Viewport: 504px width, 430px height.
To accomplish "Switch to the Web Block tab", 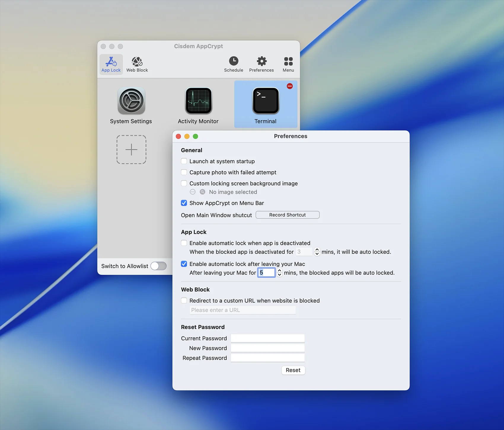I will (x=137, y=65).
